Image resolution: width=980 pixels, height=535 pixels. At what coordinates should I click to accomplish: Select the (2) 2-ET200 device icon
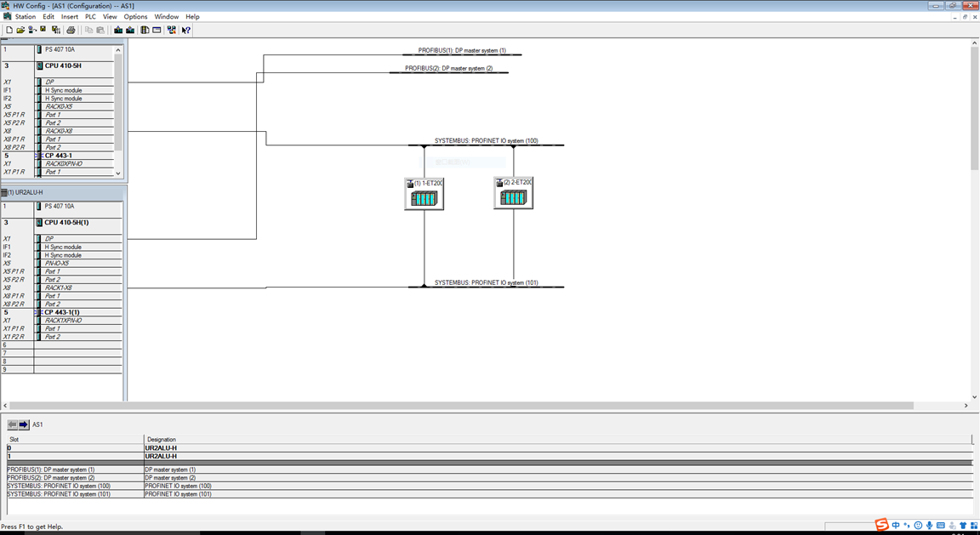click(x=513, y=193)
